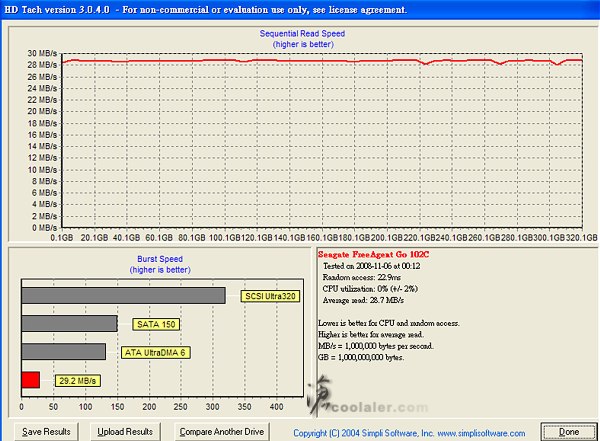
Task: Click the Save Results button
Action: [x=46, y=432]
